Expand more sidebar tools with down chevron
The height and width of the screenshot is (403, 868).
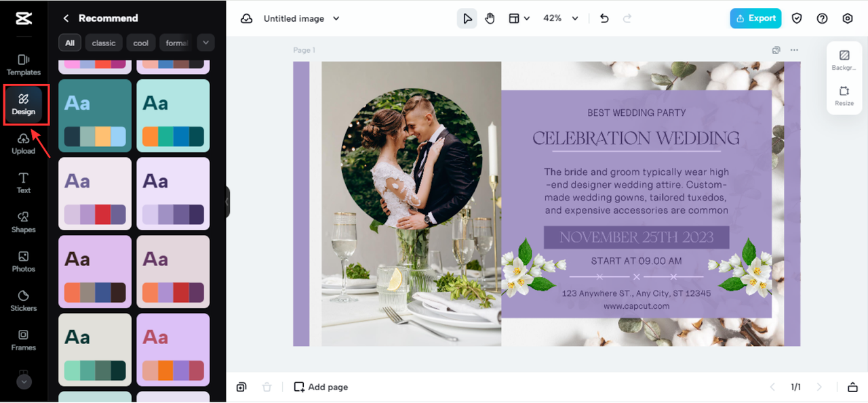point(24,382)
